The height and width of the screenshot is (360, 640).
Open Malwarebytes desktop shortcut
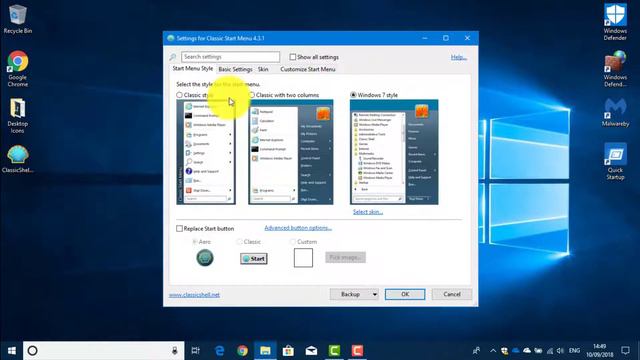point(615,112)
